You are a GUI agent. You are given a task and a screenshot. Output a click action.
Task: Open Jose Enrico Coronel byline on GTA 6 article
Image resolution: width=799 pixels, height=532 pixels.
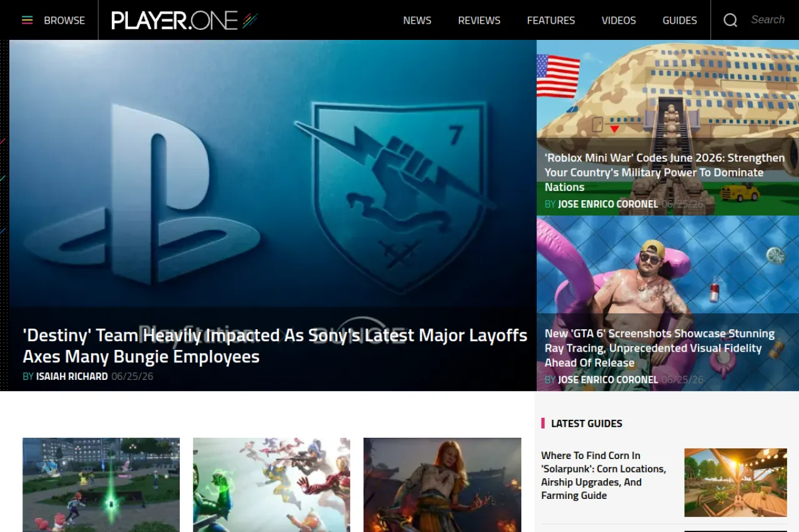(608, 379)
